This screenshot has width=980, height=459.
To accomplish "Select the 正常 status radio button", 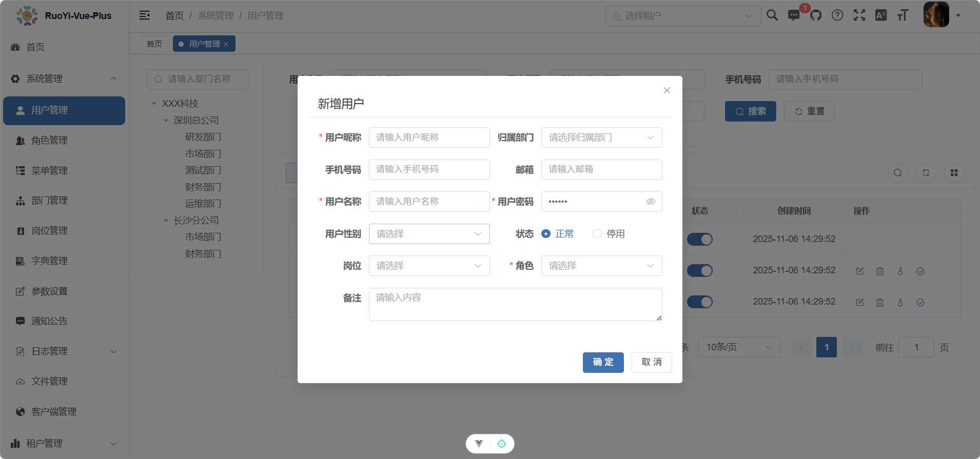I will point(546,234).
